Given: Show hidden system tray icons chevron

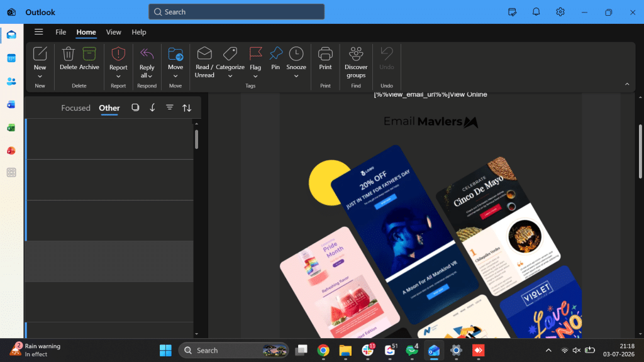Looking at the screenshot, I should (548, 350).
